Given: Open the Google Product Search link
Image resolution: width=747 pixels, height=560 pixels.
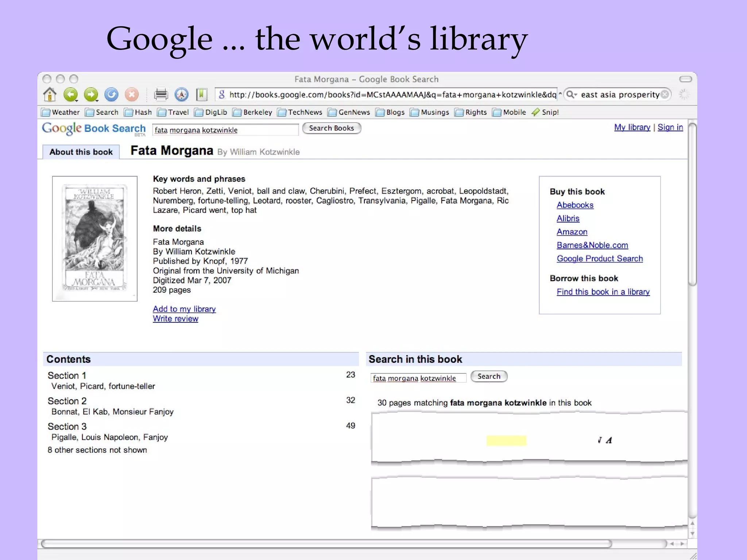Looking at the screenshot, I should [x=600, y=258].
